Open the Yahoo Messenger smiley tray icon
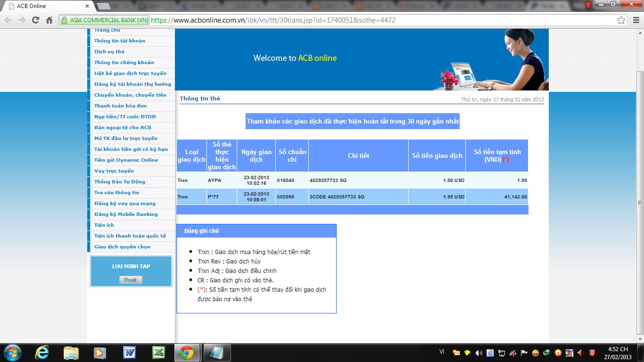This screenshot has height=362, width=644. click(536, 353)
